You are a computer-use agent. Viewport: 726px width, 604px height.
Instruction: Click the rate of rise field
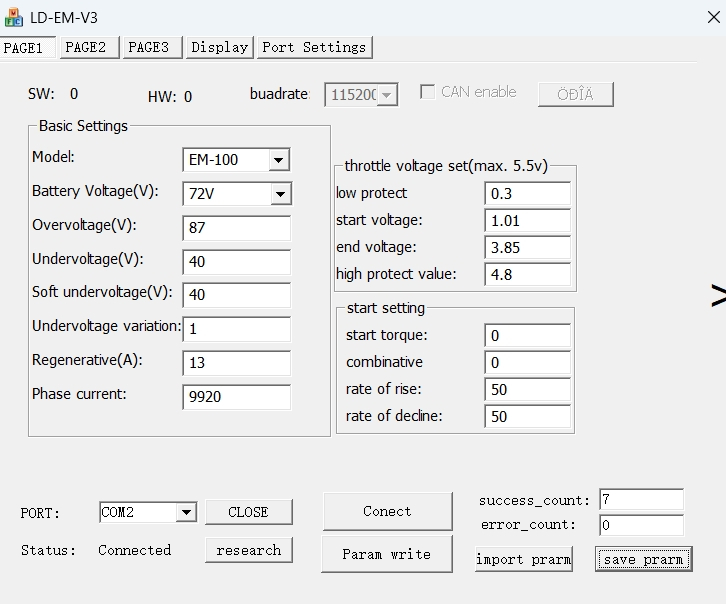[527, 389]
